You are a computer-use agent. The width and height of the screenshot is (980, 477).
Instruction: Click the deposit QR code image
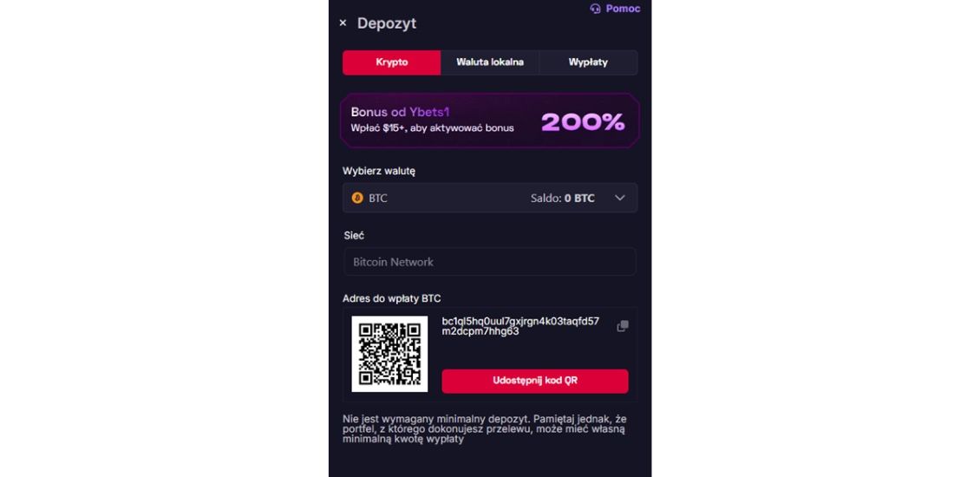tap(389, 354)
